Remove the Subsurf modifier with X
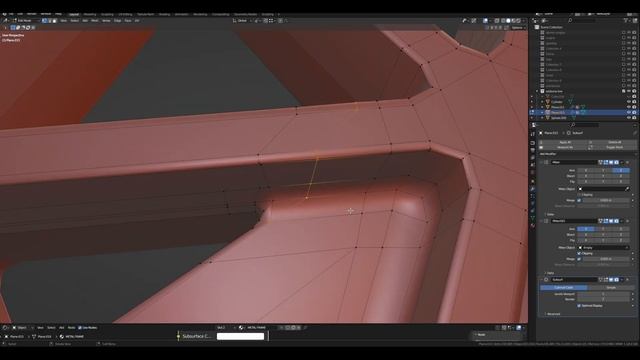This screenshot has height=360, width=640. click(x=628, y=280)
